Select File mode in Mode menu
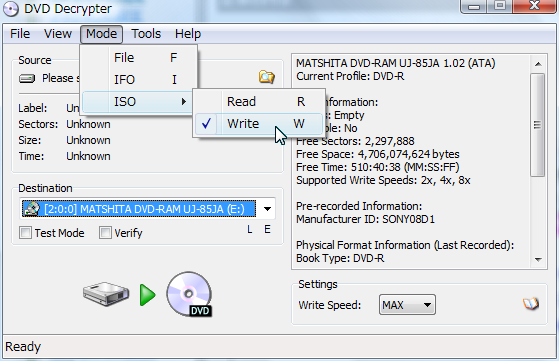The height and width of the screenshot is (361, 559). coord(139,58)
